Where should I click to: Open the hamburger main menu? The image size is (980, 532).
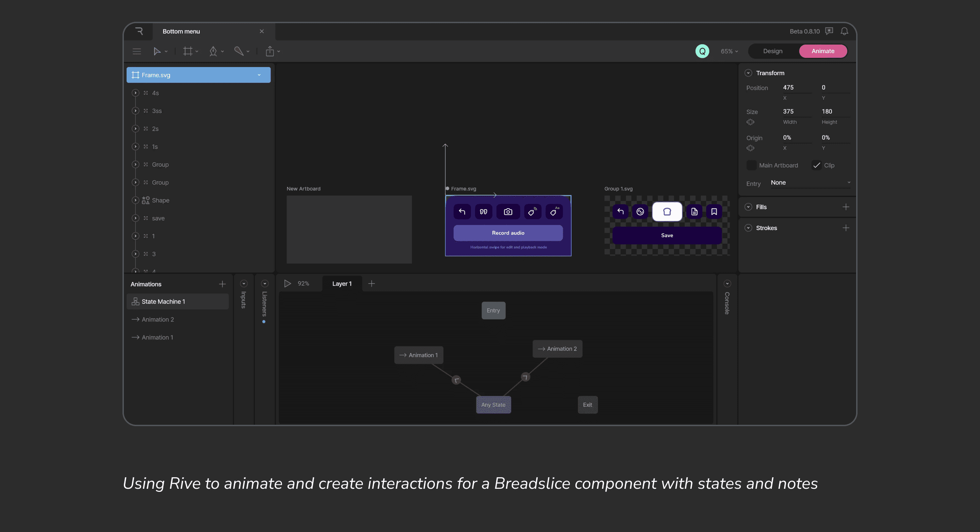[136, 51]
